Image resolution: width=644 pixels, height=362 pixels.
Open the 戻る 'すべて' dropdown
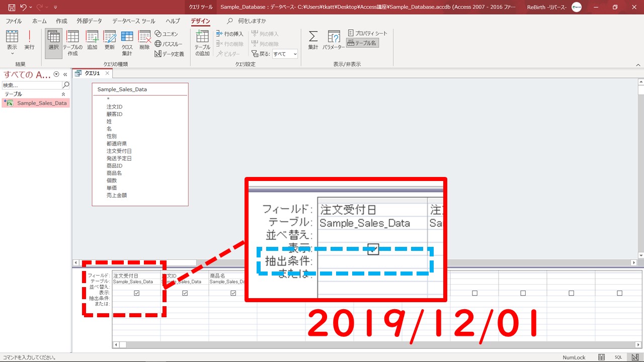[285, 54]
